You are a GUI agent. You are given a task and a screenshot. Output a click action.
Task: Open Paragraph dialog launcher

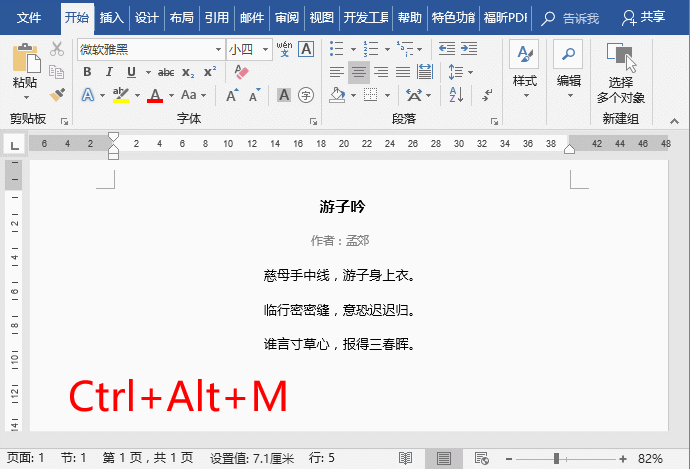pos(494,121)
